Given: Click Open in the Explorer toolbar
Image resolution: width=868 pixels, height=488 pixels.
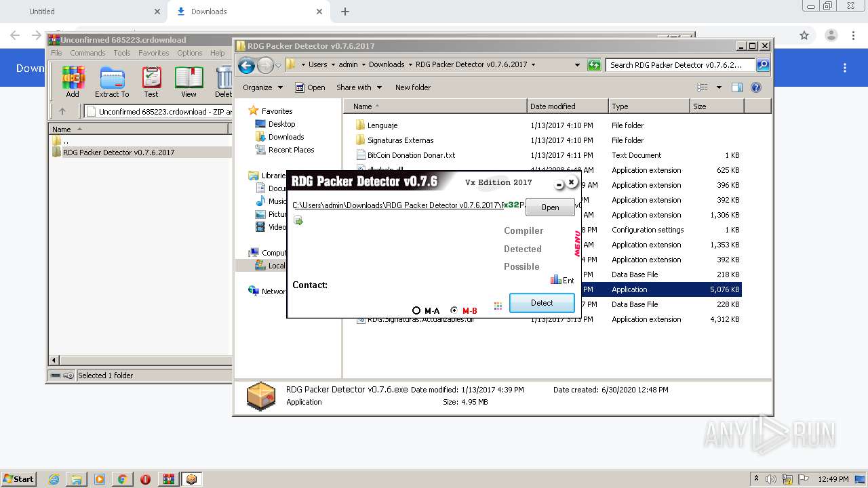Looking at the screenshot, I should 310,87.
